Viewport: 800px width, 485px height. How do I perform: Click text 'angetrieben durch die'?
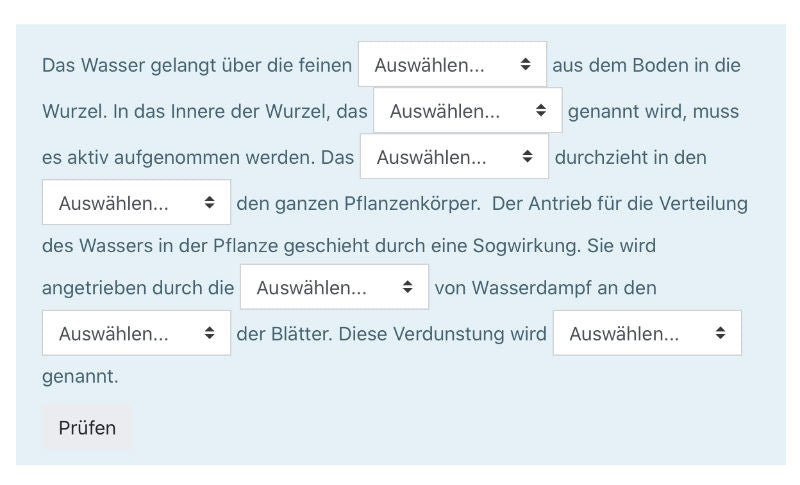(x=138, y=288)
